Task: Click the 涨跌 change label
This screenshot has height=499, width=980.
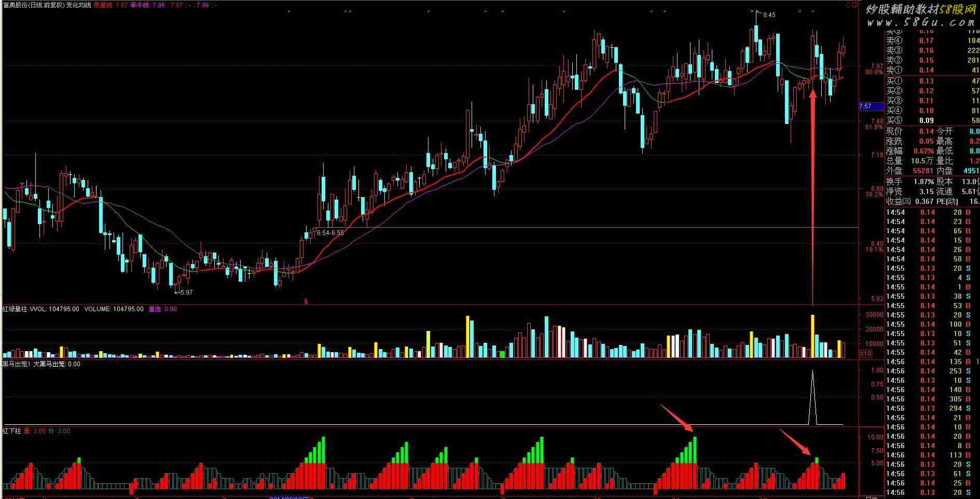Action: 894,141
